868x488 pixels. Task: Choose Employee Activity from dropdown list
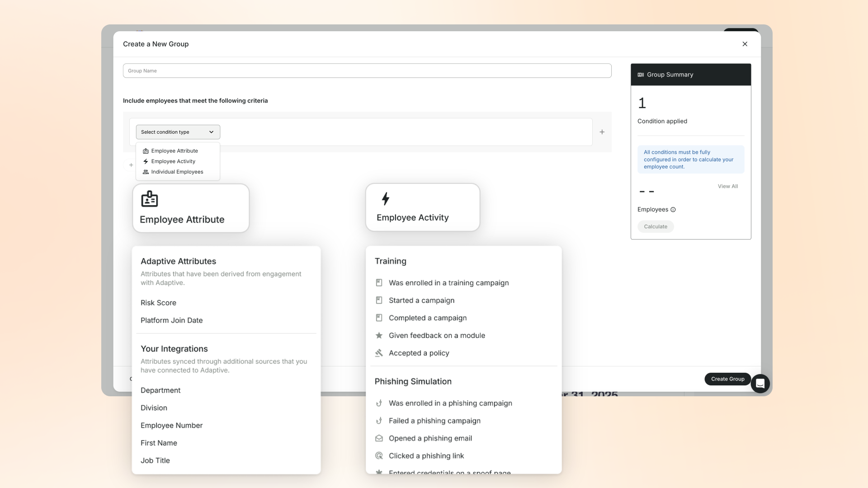173,161
